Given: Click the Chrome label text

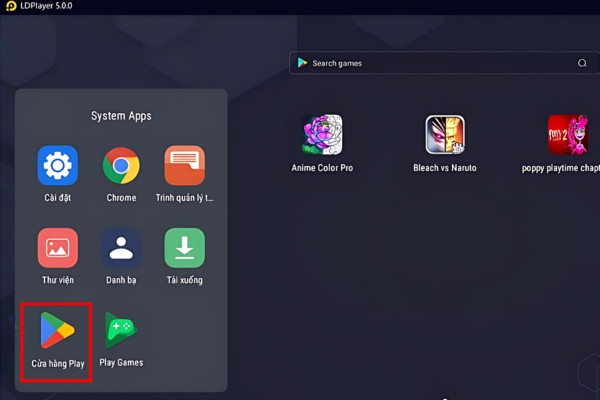Looking at the screenshot, I should (121, 198).
